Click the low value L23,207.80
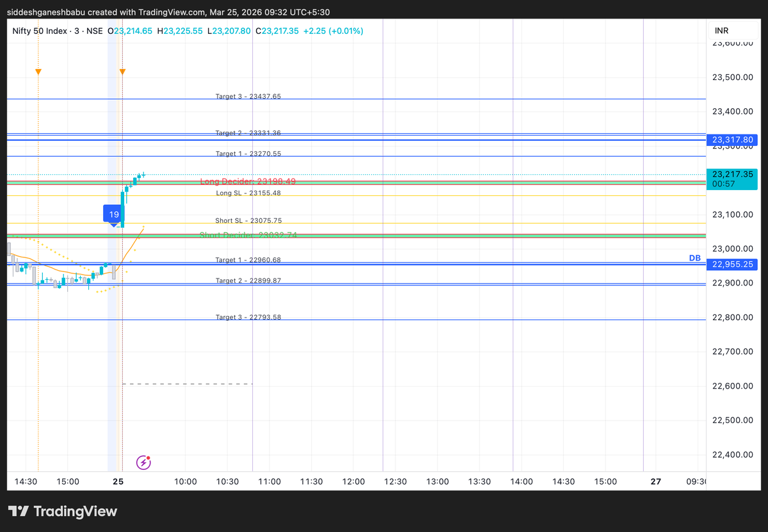The height and width of the screenshot is (532, 768). (229, 31)
